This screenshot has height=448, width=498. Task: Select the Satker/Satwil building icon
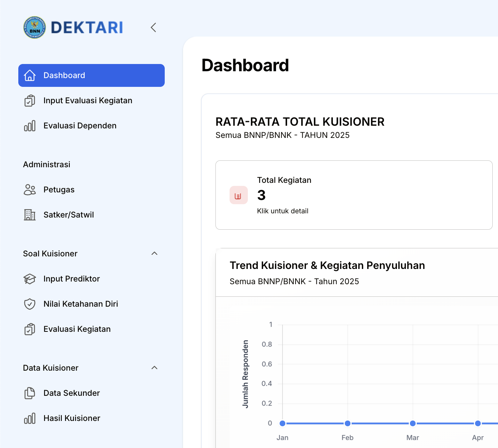click(x=30, y=214)
